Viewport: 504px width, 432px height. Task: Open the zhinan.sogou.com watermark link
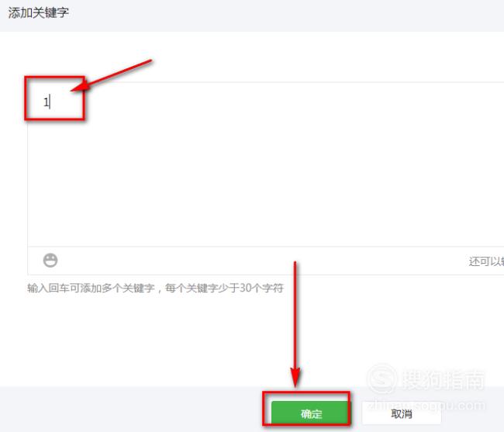pos(426,405)
